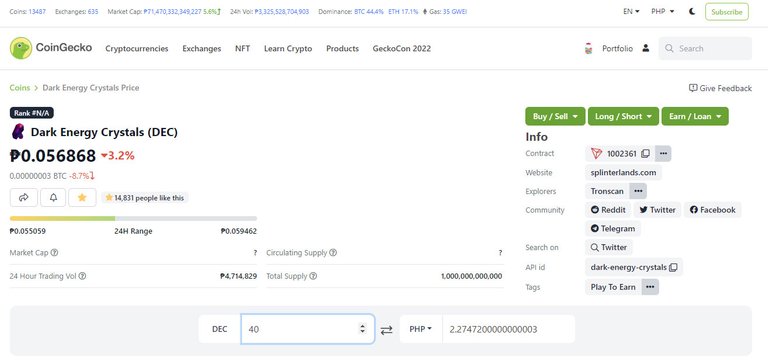Click Total Supply help icon
Viewport: 768px width, 363px height.
[313, 276]
